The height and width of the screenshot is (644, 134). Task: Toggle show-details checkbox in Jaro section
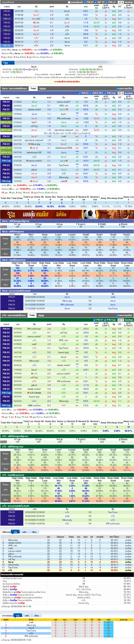click(117, 315)
